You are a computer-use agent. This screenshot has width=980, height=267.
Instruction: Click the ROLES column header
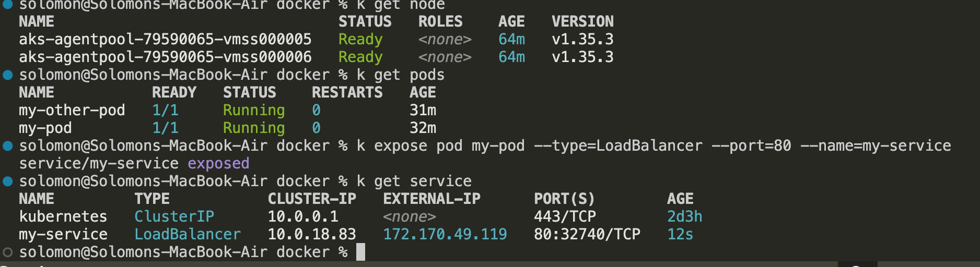(x=440, y=21)
